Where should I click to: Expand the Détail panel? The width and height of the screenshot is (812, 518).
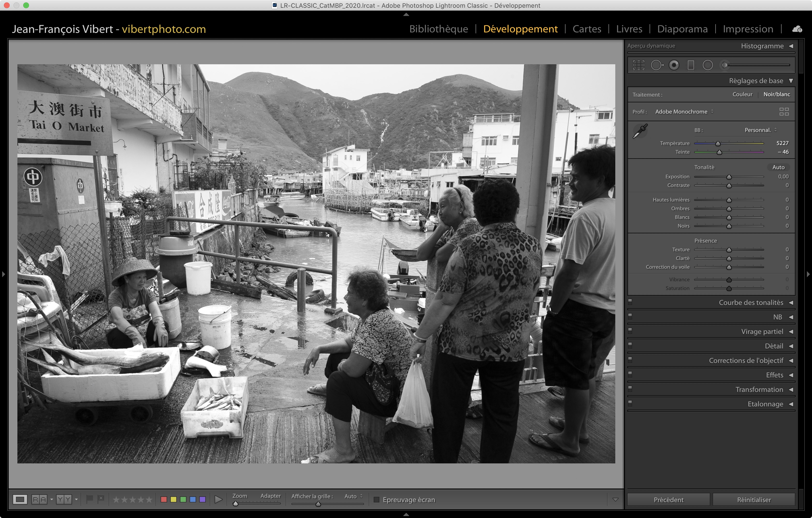774,346
